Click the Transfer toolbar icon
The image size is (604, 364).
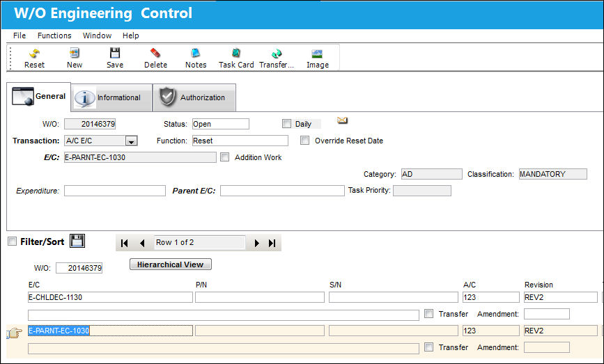[277, 53]
